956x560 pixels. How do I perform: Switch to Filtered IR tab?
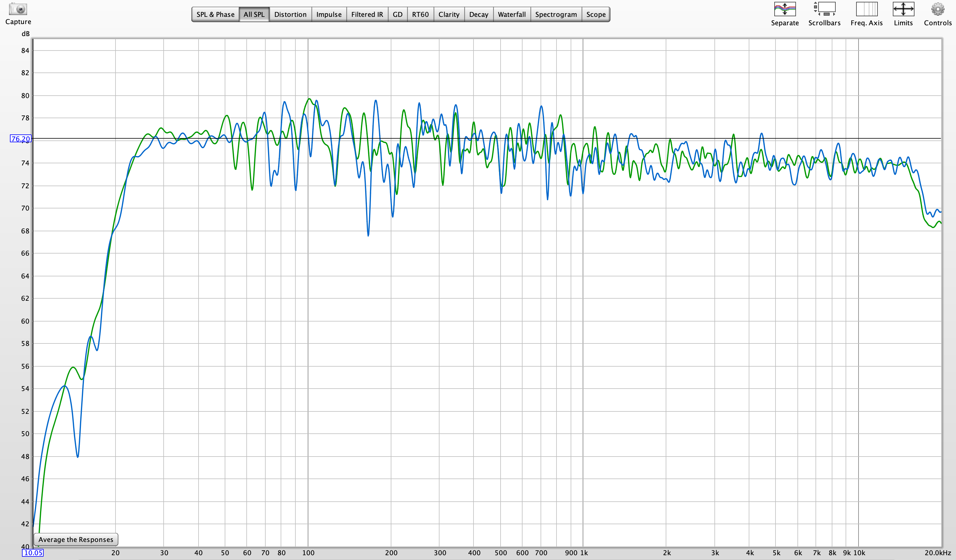(x=367, y=14)
